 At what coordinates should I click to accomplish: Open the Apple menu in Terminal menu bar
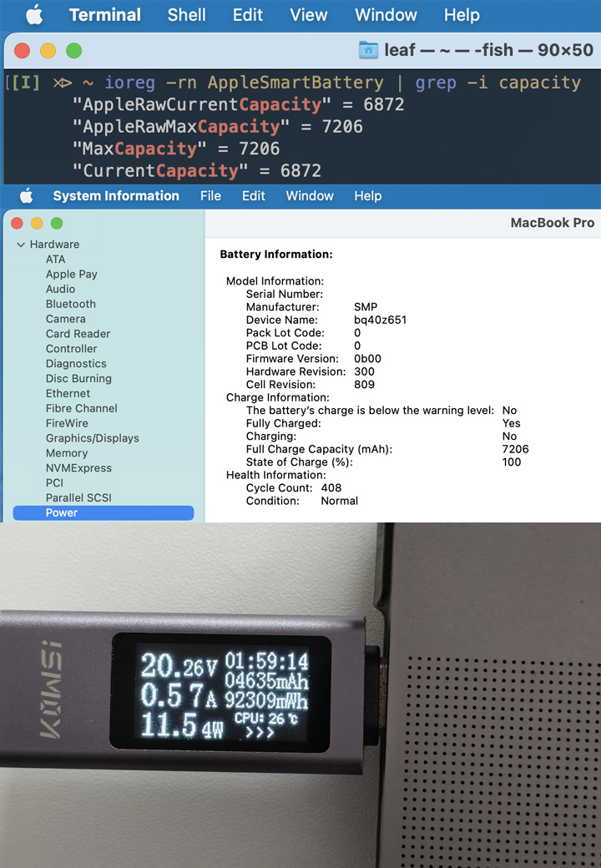(x=34, y=15)
